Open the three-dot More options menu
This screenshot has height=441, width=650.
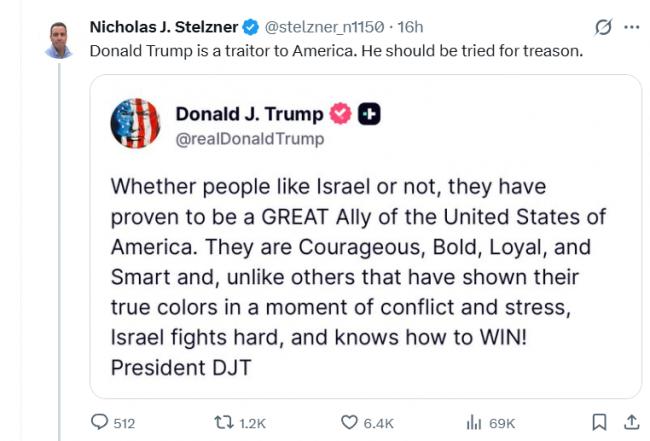tap(631, 26)
